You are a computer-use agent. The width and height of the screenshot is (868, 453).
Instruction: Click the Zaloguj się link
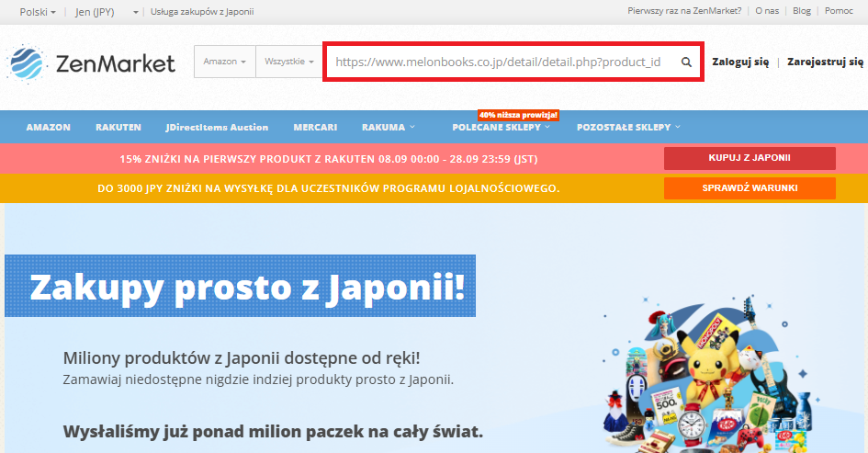tap(740, 62)
